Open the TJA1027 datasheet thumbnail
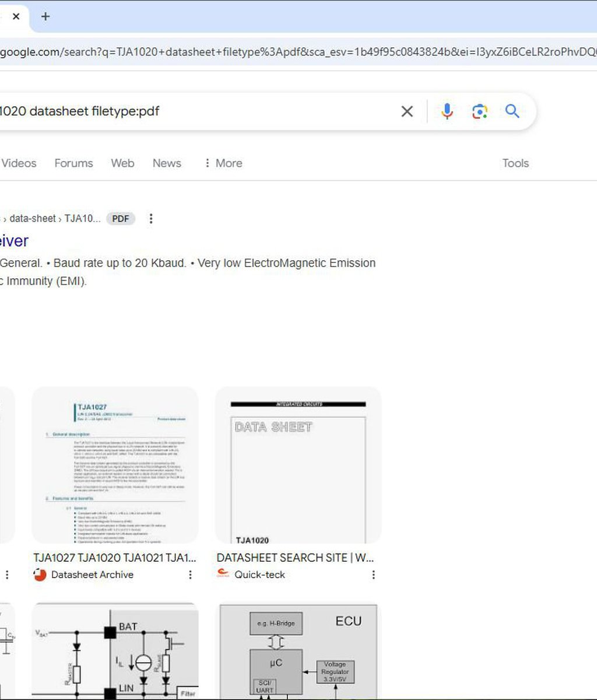The image size is (597, 700). pyautogui.click(x=115, y=465)
